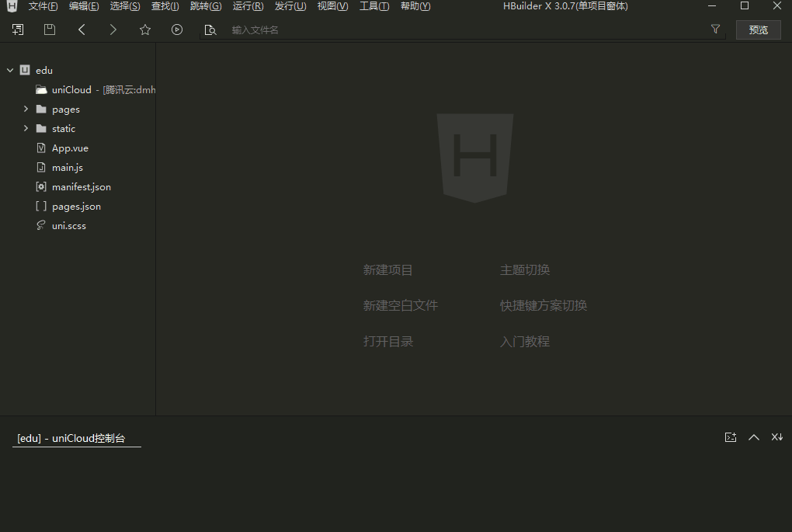Open the 运行(R) menu

coord(248,6)
